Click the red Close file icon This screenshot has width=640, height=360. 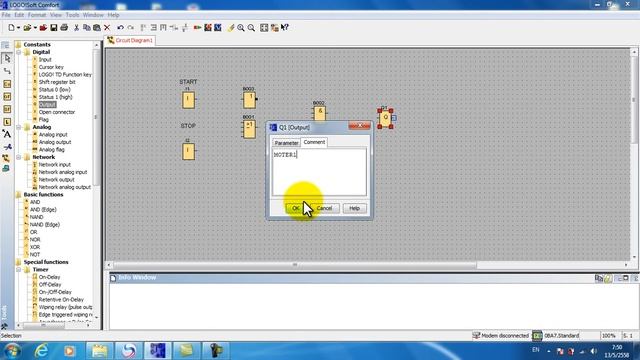43,28
